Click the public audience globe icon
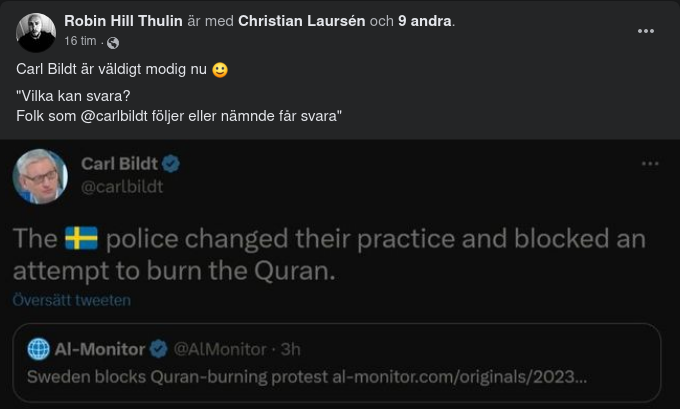Image resolution: width=680 pixels, height=409 pixels. [x=113, y=42]
